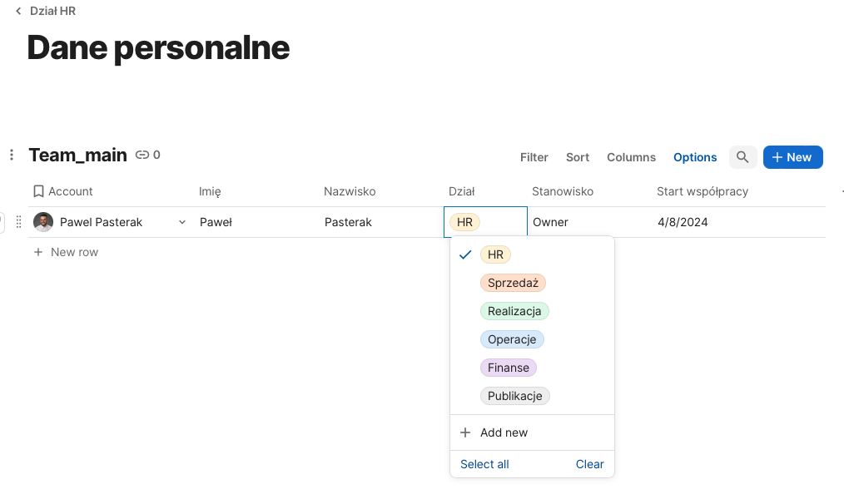Open the Filter menu

tap(534, 157)
